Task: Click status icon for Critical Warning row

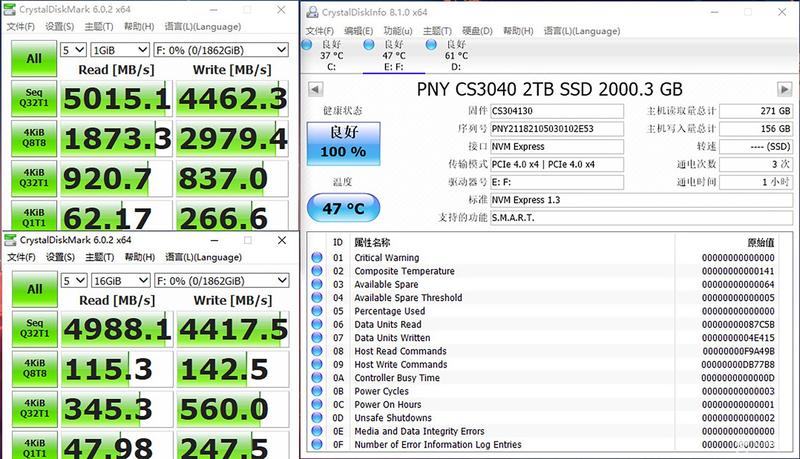Action: point(317,258)
